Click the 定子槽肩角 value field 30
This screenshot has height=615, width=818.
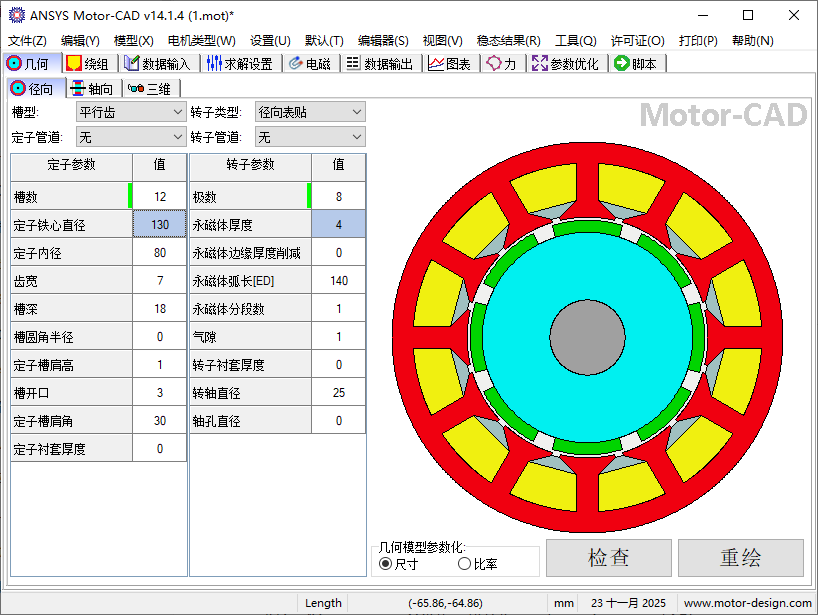[160, 421]
